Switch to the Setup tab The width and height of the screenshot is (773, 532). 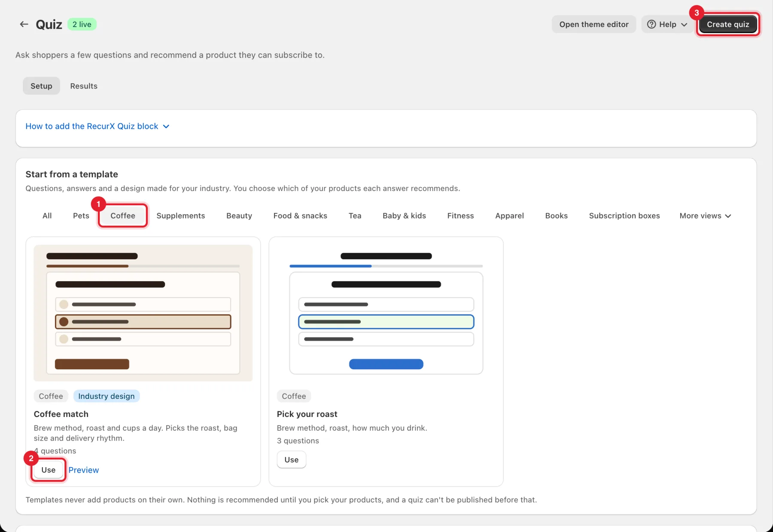pyautogui.click(x=41, y=86)
